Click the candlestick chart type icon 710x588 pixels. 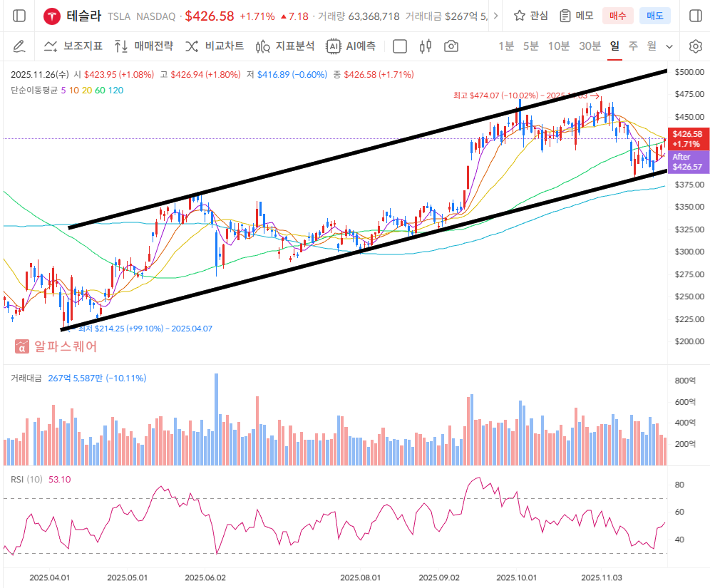click(426, 46)
